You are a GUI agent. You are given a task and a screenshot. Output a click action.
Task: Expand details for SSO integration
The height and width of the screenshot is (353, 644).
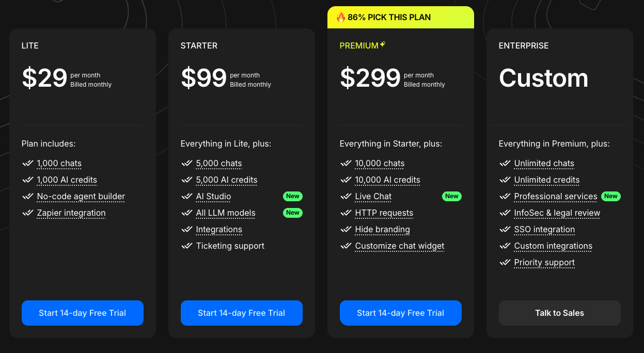click(544, 229)
